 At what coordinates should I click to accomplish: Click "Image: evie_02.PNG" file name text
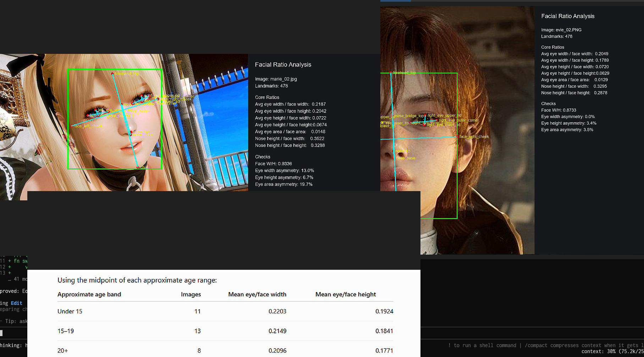(x=561, y=30)
